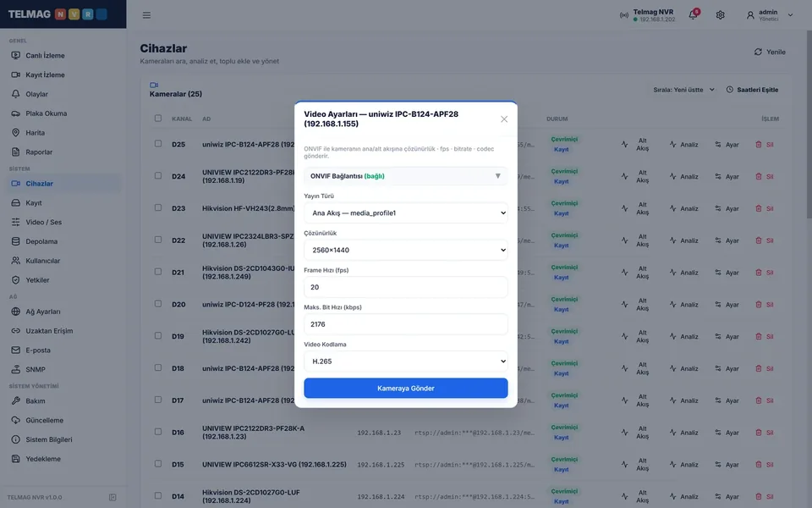Viewport: 812px width, 508px height.
Task: Check the D24 camera row checkbox
Action: point(158,176)
